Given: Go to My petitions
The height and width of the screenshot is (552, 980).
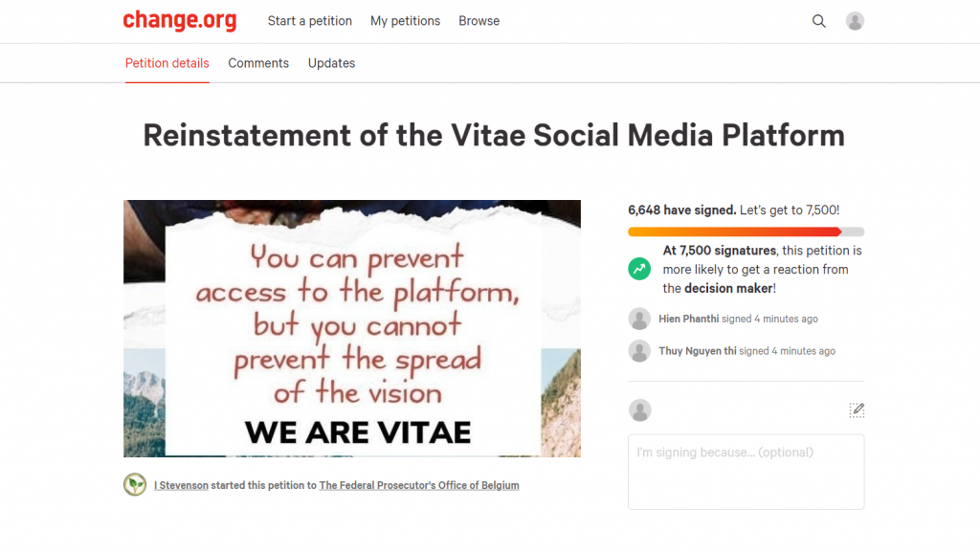Looking at the screenshot, I should point(406,21).
